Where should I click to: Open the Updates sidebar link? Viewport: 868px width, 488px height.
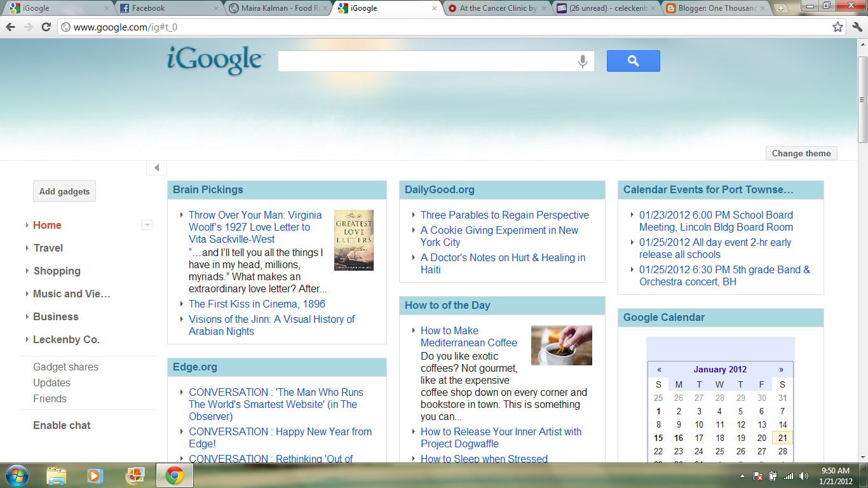[x=51, y=383]
